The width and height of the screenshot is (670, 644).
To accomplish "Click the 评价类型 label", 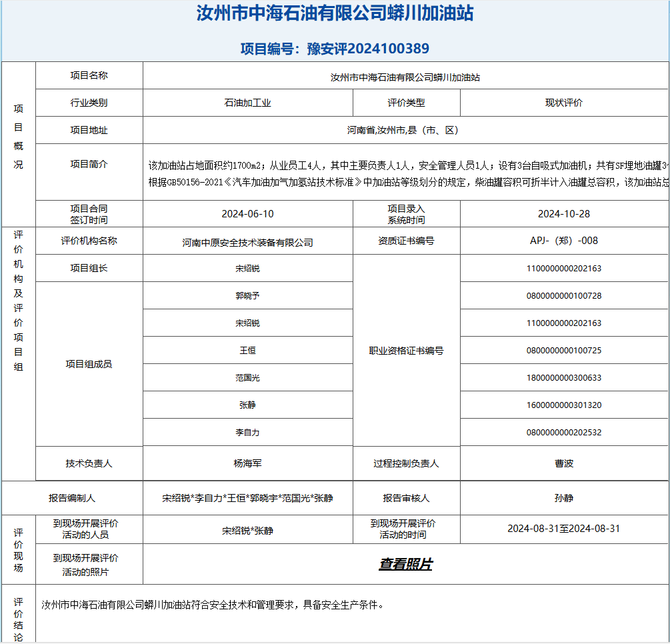I will (407, 103).
